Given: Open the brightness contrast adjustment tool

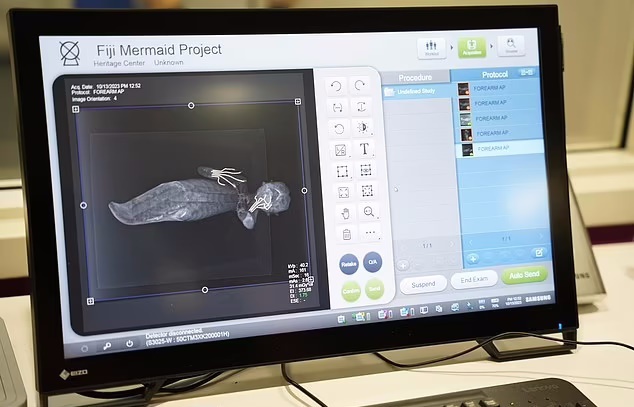Looking at the screenshot, I should pos(363,128).
